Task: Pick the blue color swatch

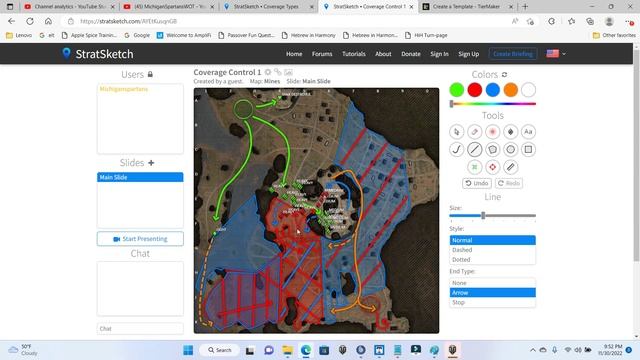Action: tap(493, 90)
